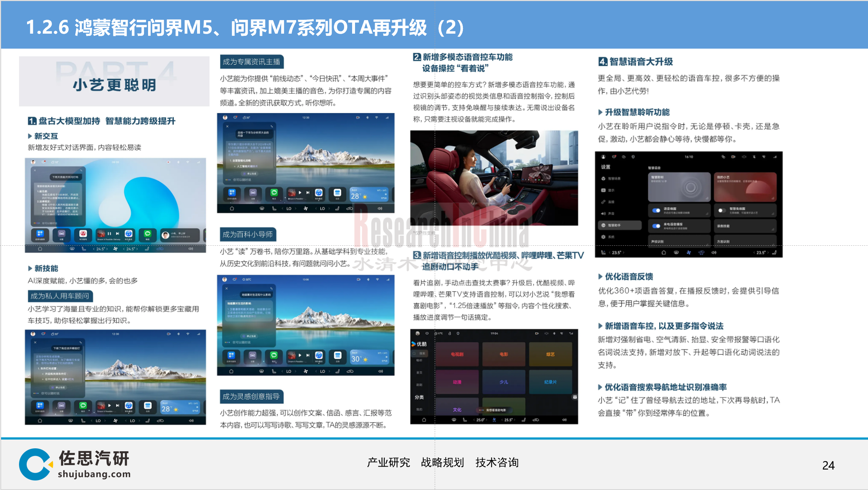The height and width of the screenshot is (490, 868).
Task: Open the 少儿 tile in Youku screen
Action: tap(504, 382)
